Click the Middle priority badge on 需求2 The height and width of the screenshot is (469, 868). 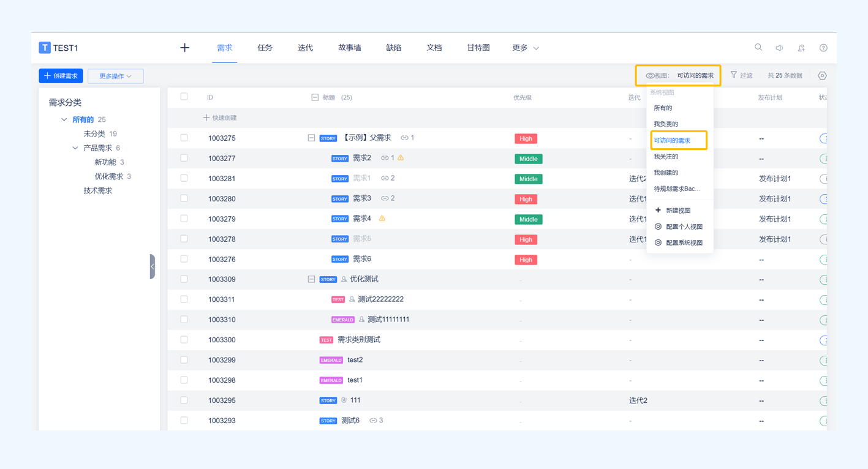[x=529, y=159]
